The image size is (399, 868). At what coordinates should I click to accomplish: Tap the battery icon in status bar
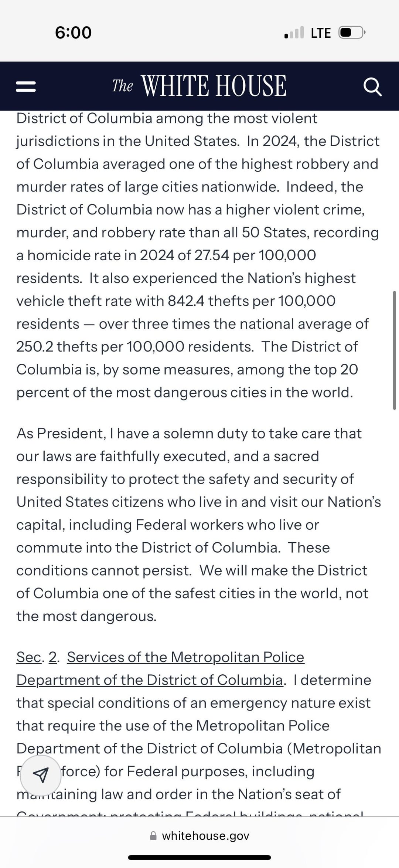click(x=352, y=33)
